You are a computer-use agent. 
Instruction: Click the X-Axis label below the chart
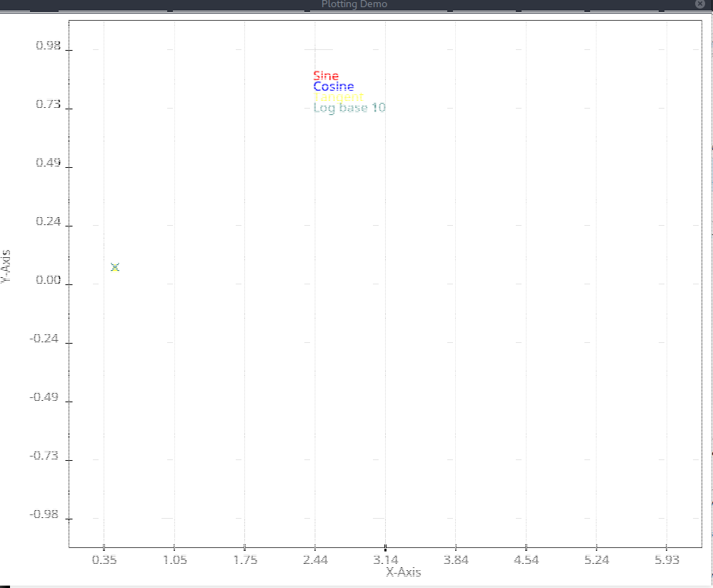[x=404, y=572]
